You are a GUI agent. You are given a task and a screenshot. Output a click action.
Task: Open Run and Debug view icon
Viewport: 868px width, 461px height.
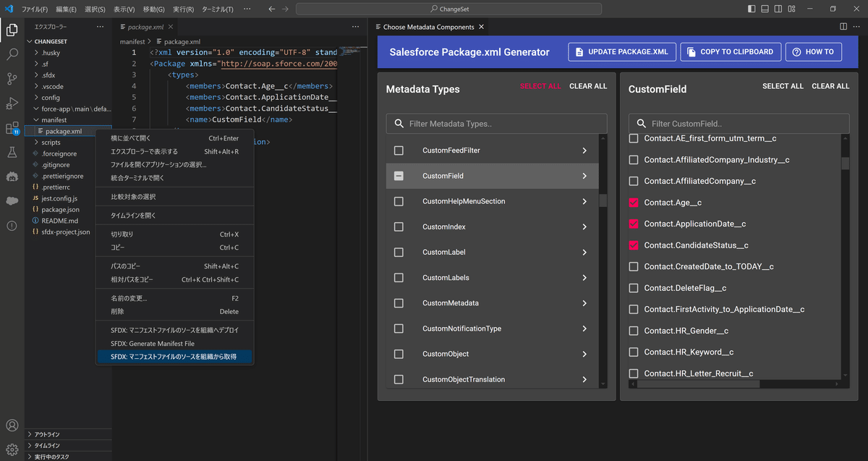pyautogui.click(x=12, y=103)
